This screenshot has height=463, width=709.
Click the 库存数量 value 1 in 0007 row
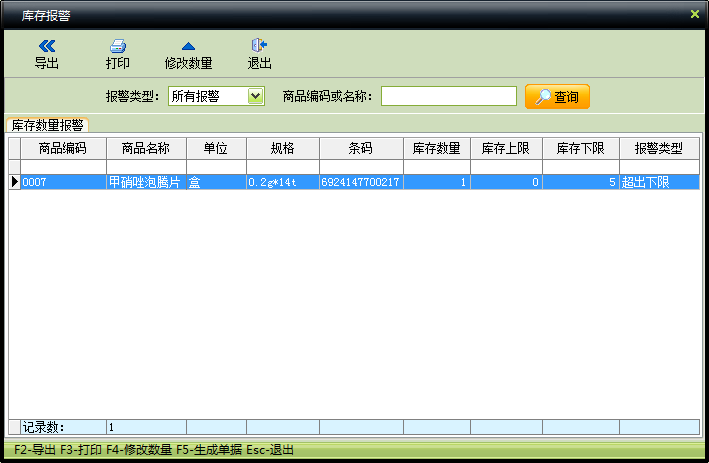(x=437, y=182)
